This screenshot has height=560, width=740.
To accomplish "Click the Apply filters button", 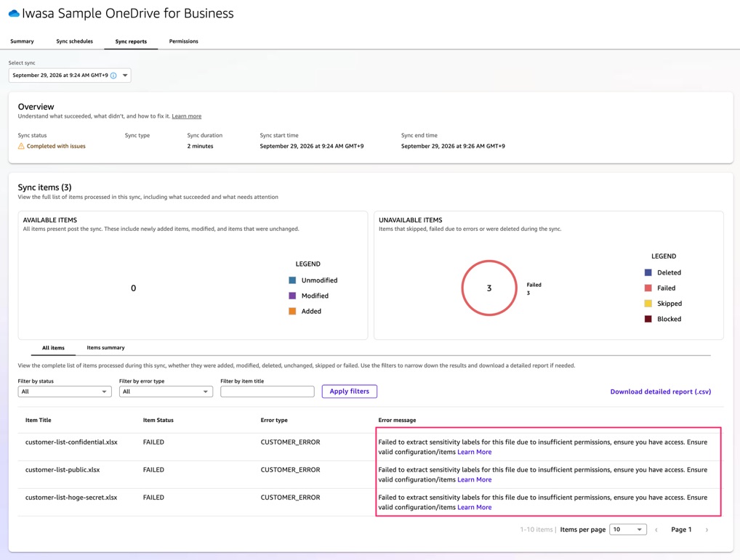I will (349, 391).
